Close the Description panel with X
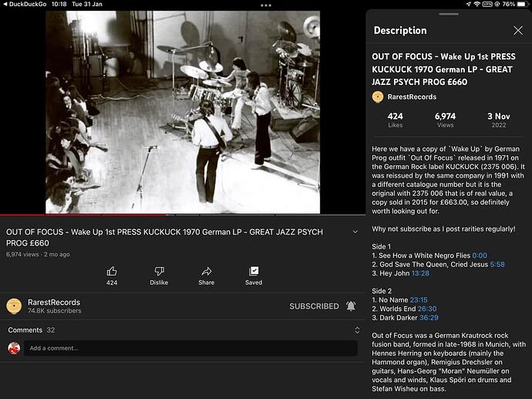 pyautogui.click(x=518, y=31)
